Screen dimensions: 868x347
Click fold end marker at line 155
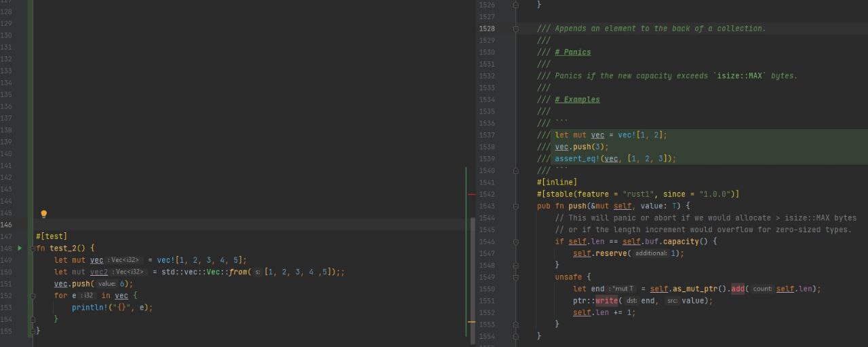[x=32, y=331]
